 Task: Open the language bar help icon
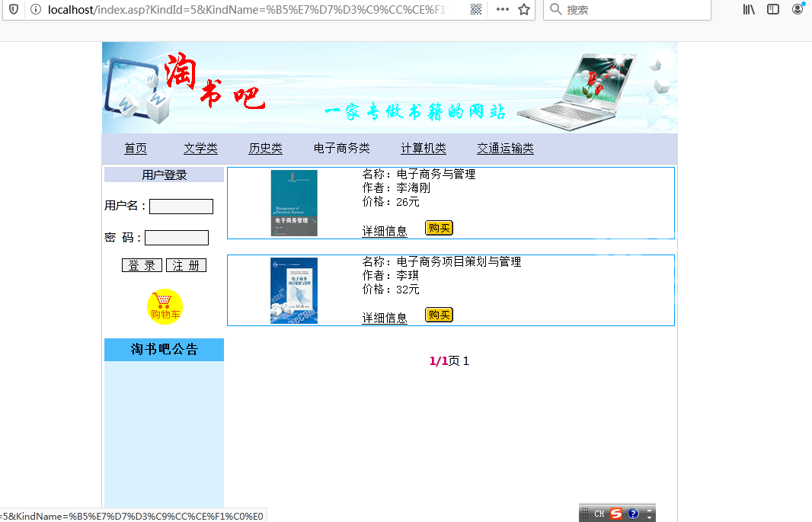tap(633, 514)
